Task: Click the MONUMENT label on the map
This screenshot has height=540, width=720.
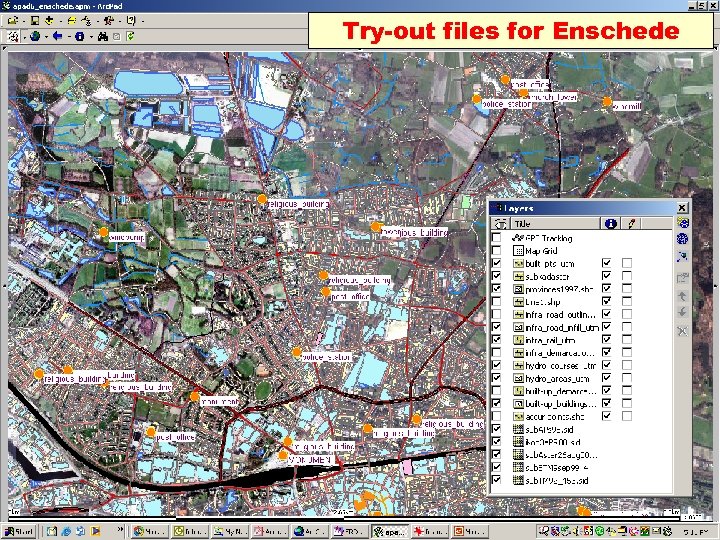Action: point(309,460)
